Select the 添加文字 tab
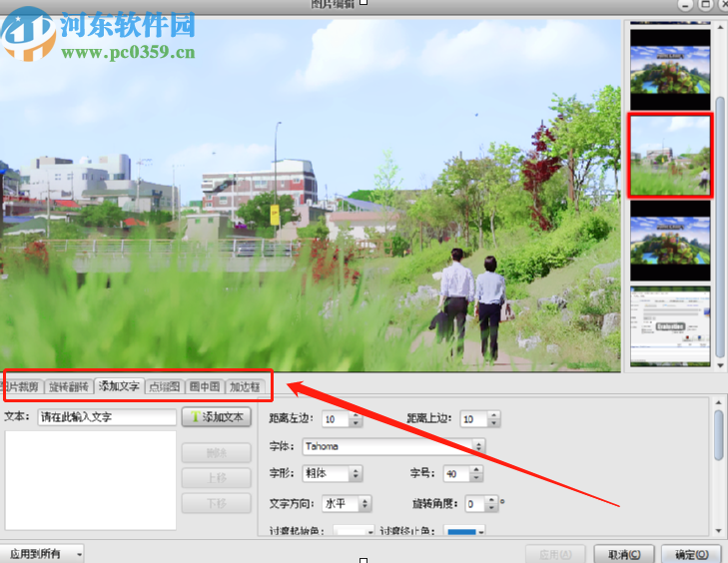The width and height of the screenshot is (728, 563). (119, 385)
